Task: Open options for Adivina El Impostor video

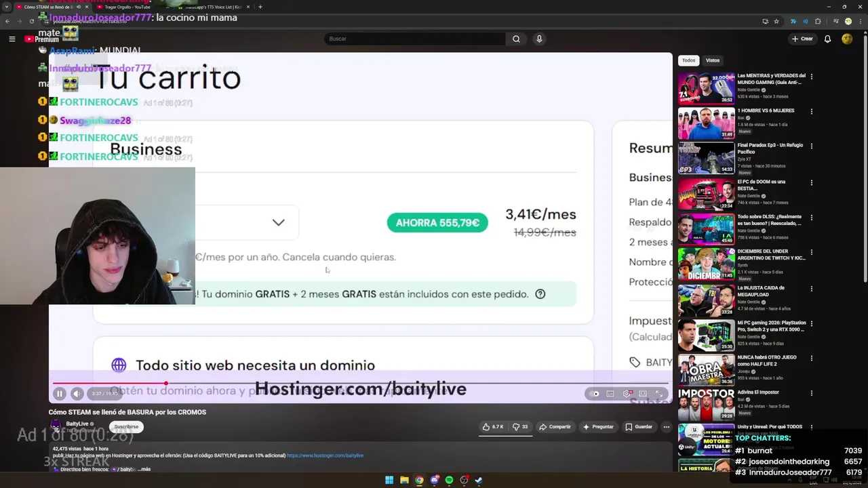Action: point(812,393)
